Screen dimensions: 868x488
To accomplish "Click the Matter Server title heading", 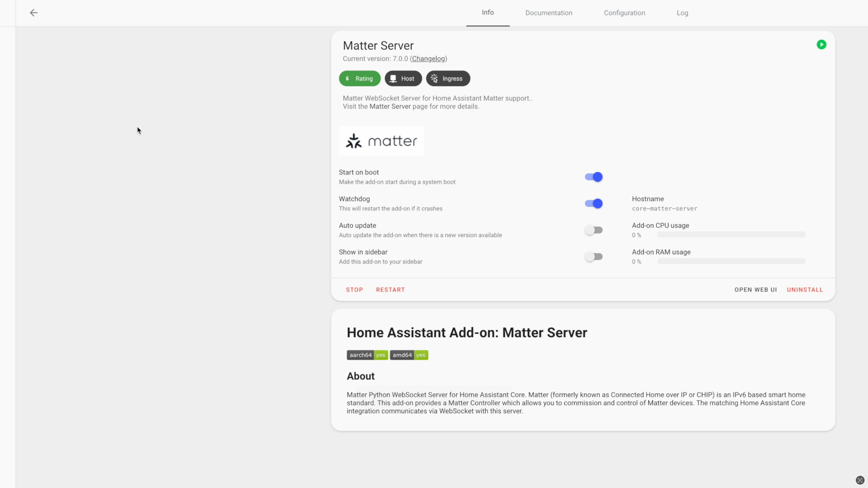I will point(378,46).
